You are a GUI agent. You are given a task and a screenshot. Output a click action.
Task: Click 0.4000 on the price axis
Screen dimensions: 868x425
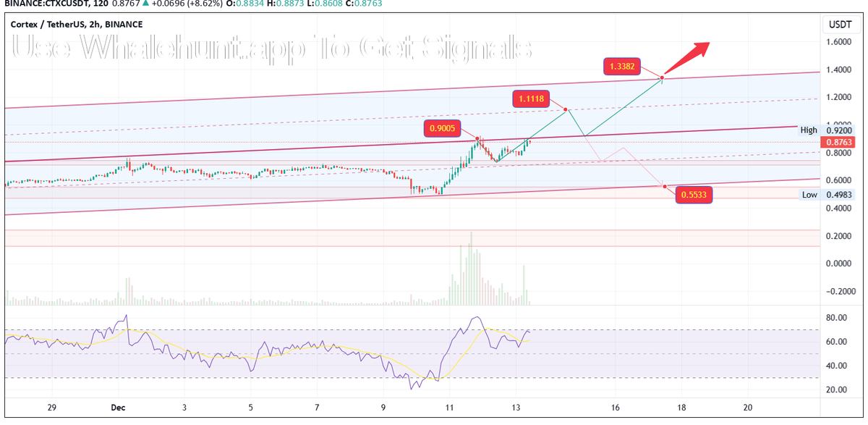(x=839, y=209)
